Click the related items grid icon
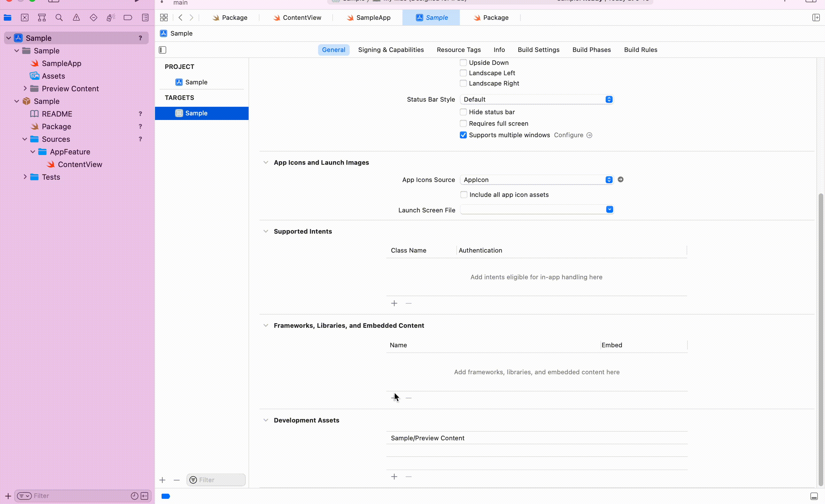 (x=164, y=18)
